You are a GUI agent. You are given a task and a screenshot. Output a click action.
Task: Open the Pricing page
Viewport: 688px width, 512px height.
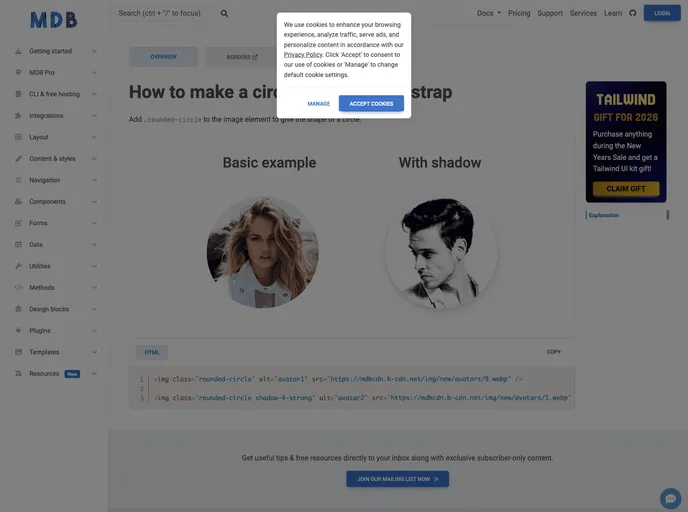pyautogui.click(x=519, y=13)
